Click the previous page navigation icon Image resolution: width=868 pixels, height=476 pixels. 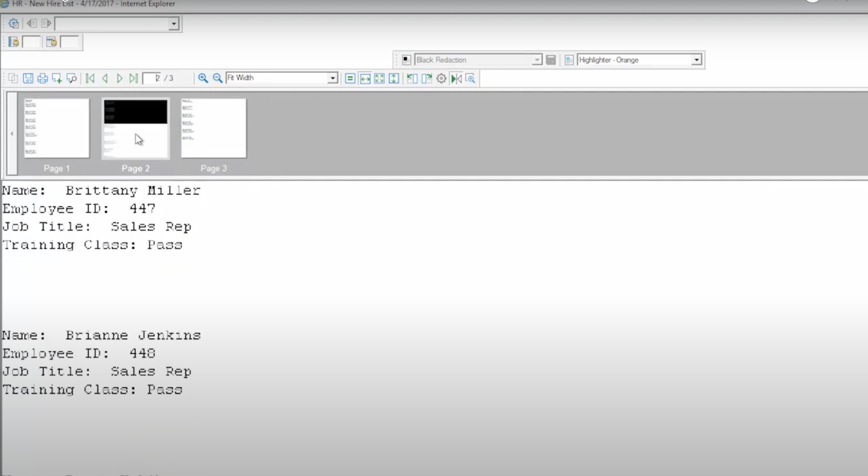point(105,78)
